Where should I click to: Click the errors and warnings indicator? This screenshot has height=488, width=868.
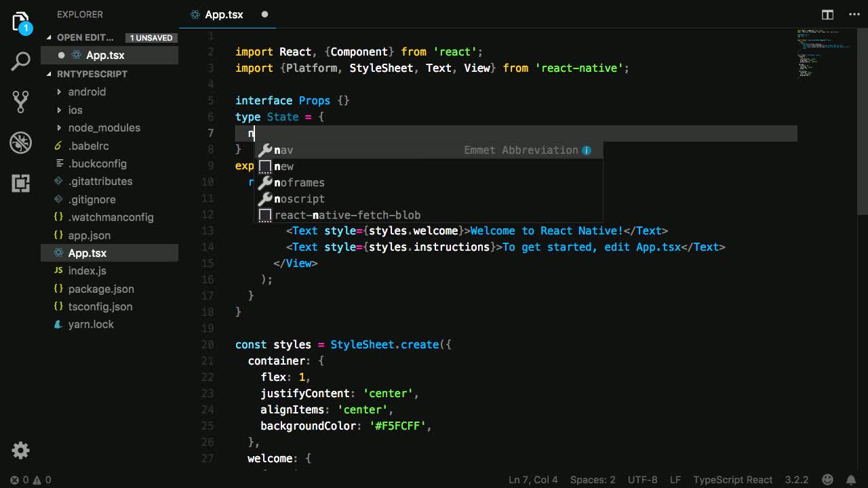point(27,479)
